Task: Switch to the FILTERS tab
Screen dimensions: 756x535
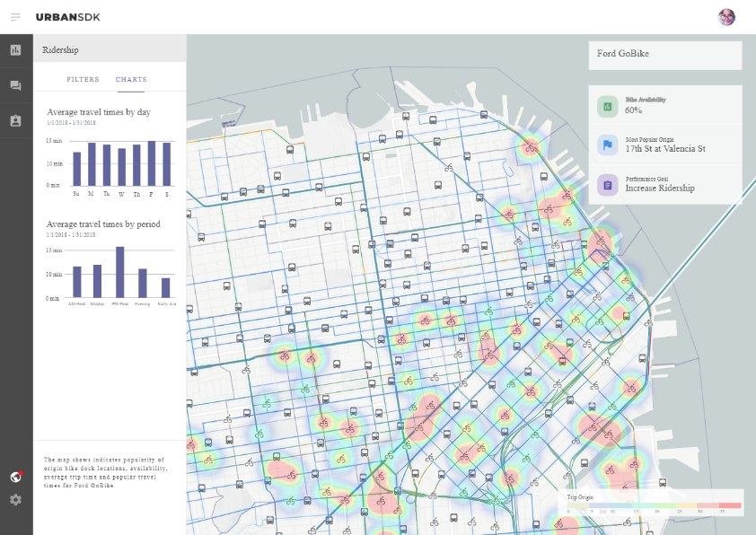Action: click(83, 80)
